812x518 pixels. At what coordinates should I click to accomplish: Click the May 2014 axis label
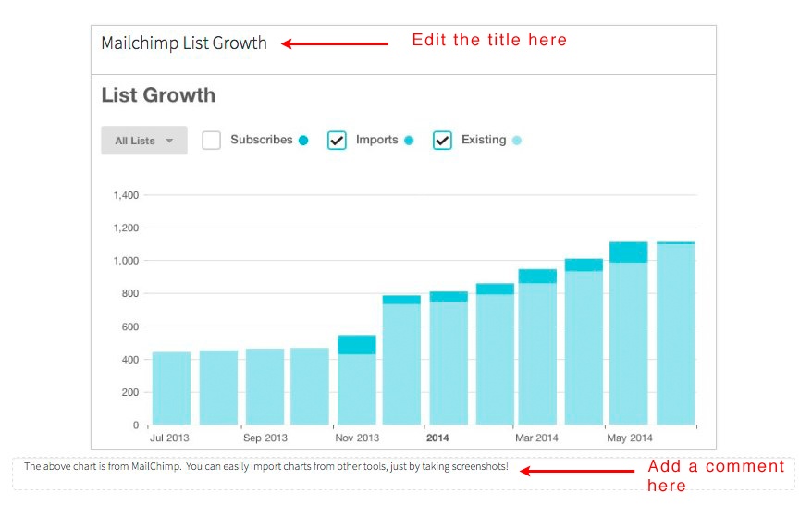tap(630, 438)
